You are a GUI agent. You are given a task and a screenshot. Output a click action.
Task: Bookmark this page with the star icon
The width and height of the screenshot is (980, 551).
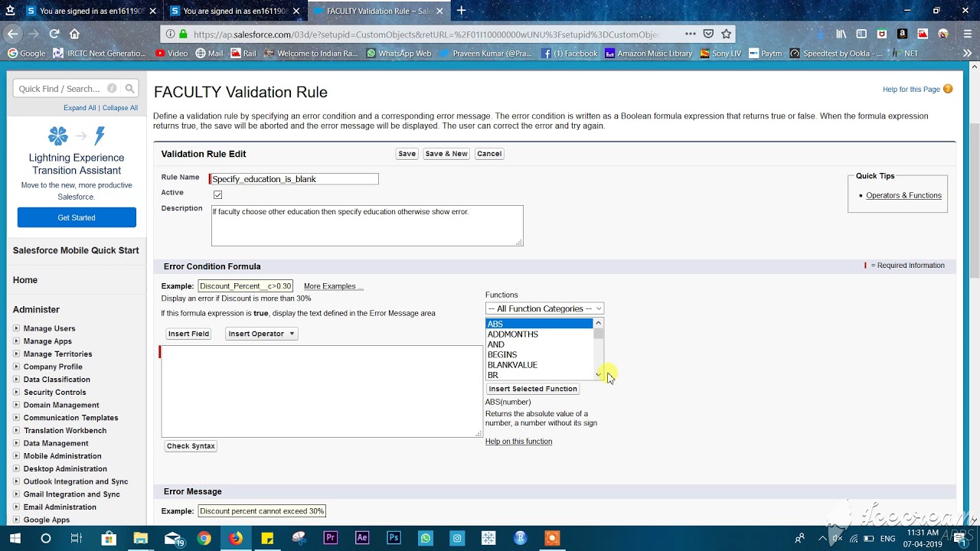(727, 34)
